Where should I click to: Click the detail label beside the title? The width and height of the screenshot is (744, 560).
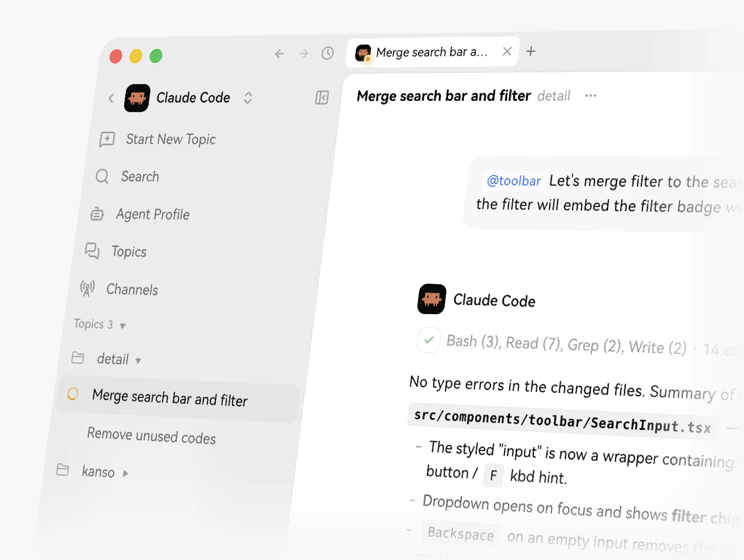pyautogui.click(x=554, y=96)
